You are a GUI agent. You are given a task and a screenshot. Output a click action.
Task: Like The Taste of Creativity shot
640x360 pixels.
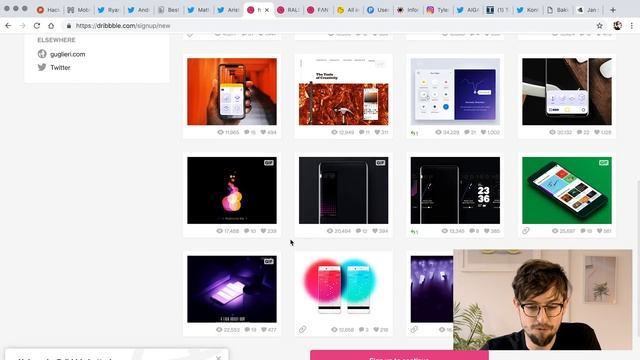[x=377, y=132]
